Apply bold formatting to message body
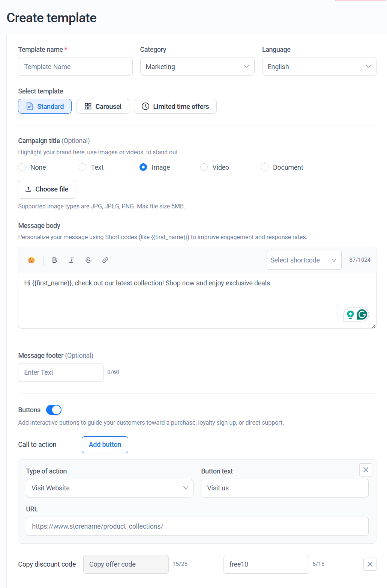 (54, 260)
